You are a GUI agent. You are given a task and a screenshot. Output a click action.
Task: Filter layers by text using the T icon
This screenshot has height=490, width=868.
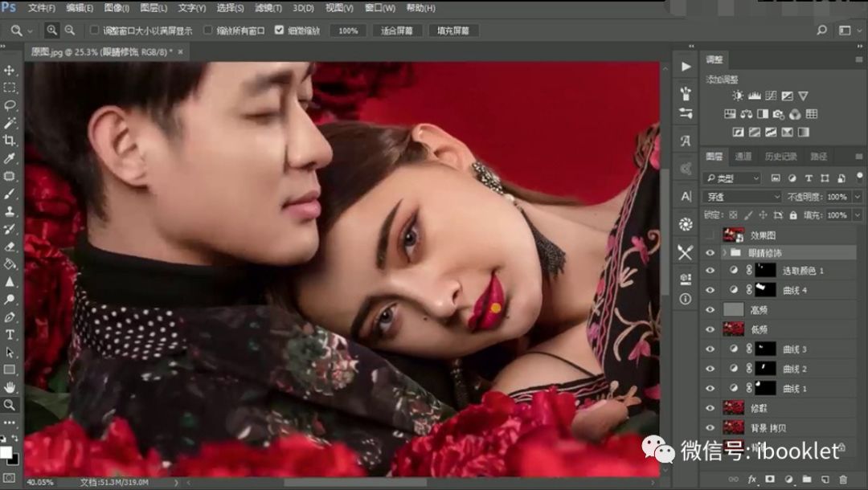809,178
